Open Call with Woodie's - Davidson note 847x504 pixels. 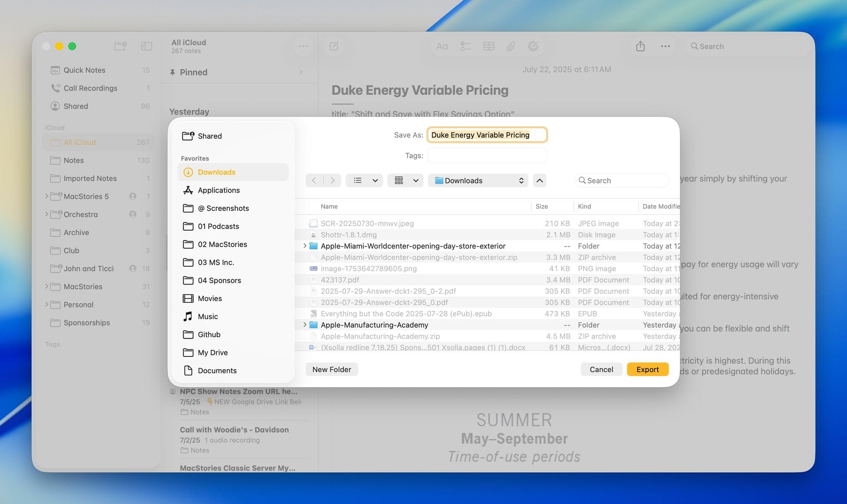[240, 440]
